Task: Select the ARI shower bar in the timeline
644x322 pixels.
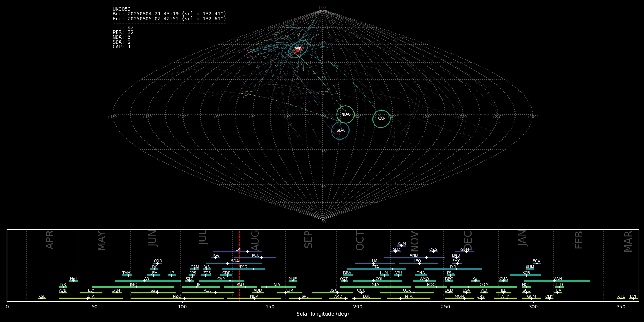Action: pyautogui.click(x=148, y=281)
